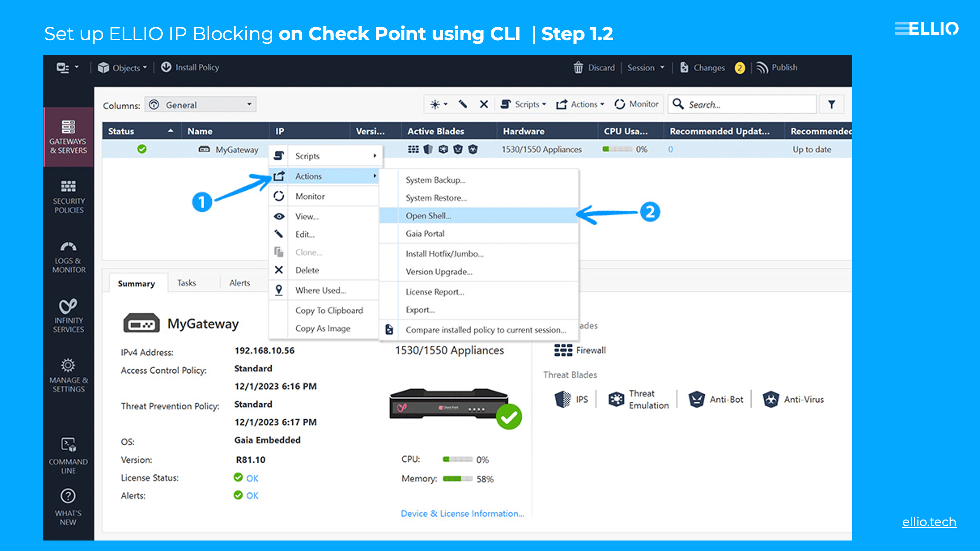Image resolution: width=980 pixels, height=551 pixels.
Task: Expand the Session dropdown menu
Action: 646,67
